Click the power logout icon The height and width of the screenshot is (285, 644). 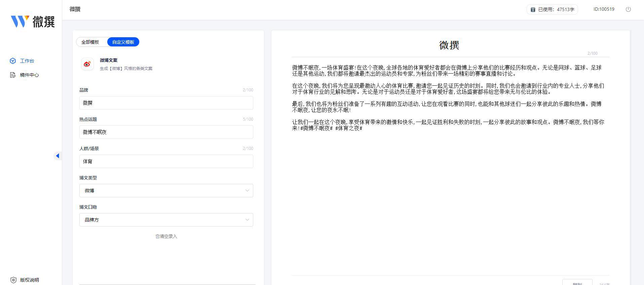628,9
